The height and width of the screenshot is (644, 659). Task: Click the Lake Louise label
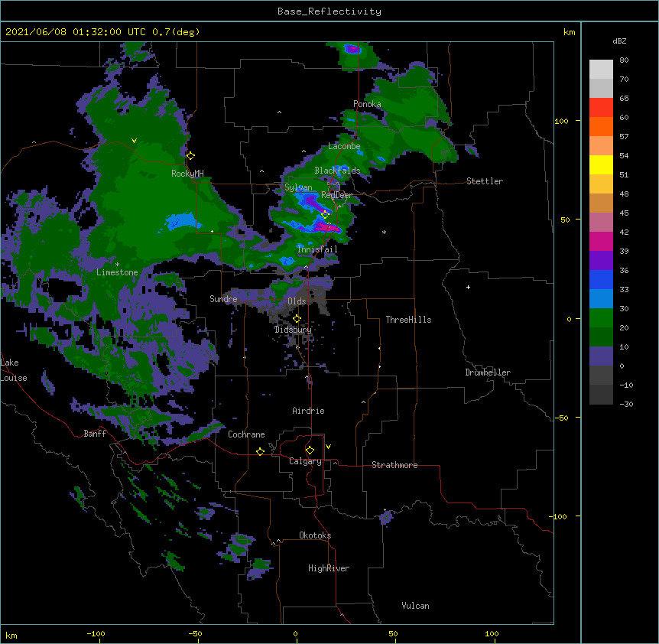click(14, 370)
